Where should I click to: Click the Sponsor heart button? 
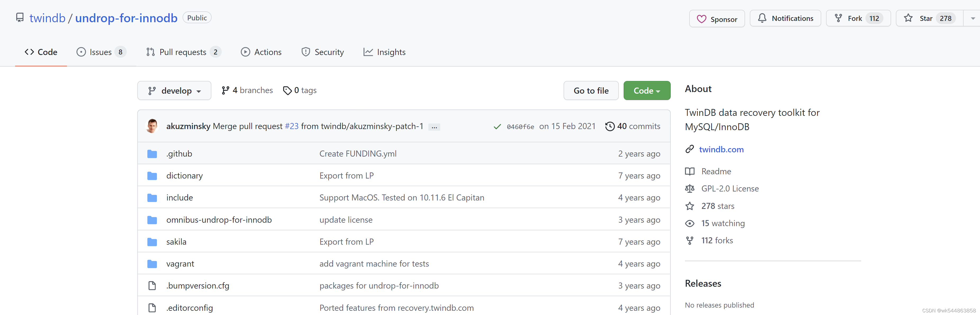716,19
